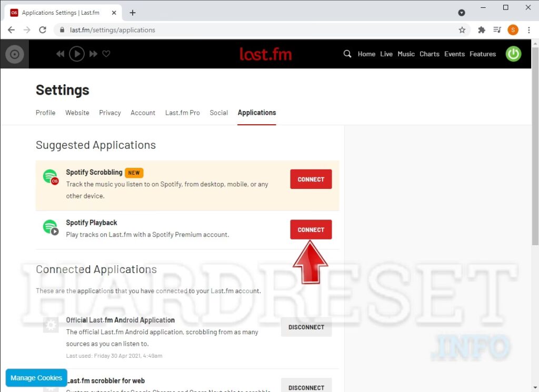
Task: Play the track in Last.fm player
Action: point(77,54)
